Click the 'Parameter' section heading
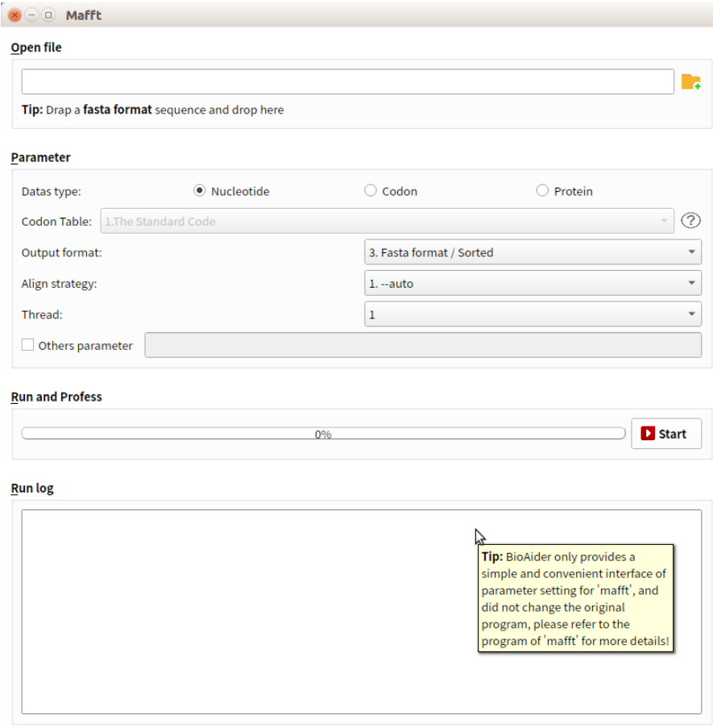The width and height of the screenshot is (713, 728). coord(40,157)
